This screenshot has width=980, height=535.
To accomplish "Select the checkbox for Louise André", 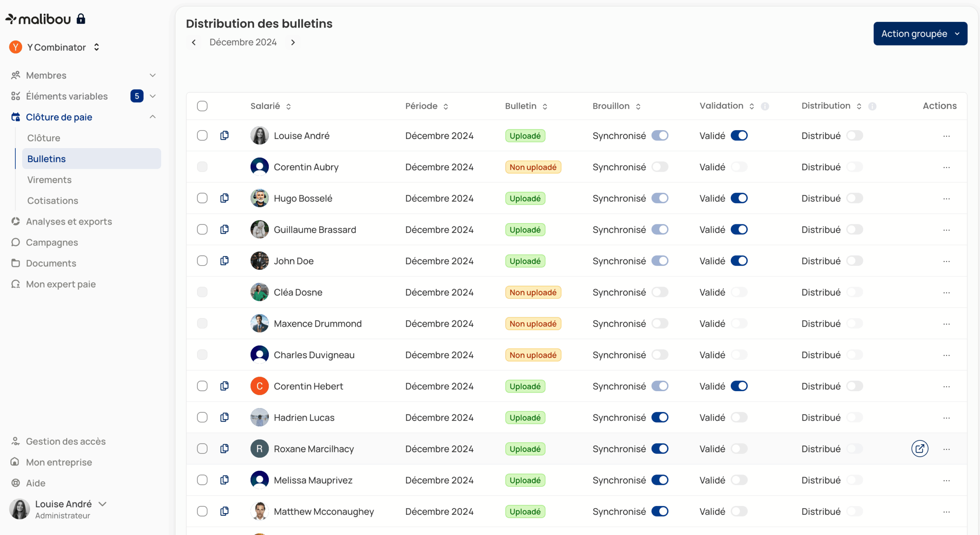I will 202,135.
